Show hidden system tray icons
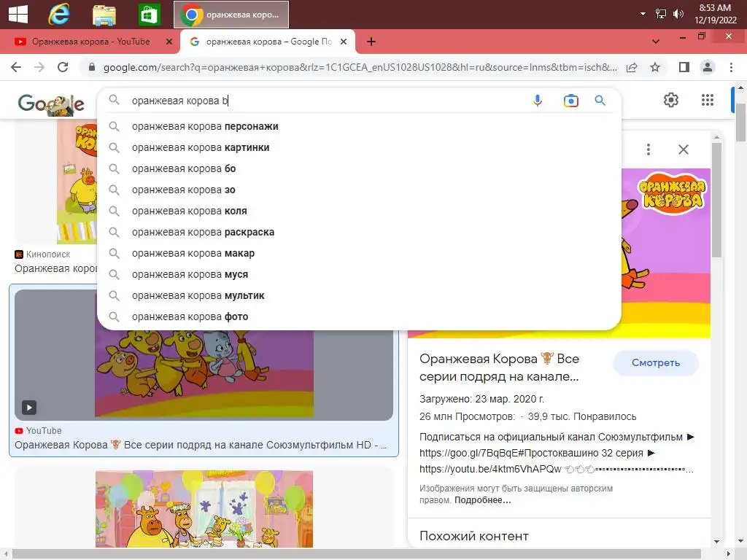The width and height of the screenshot is (747, 560). point(643,14)
